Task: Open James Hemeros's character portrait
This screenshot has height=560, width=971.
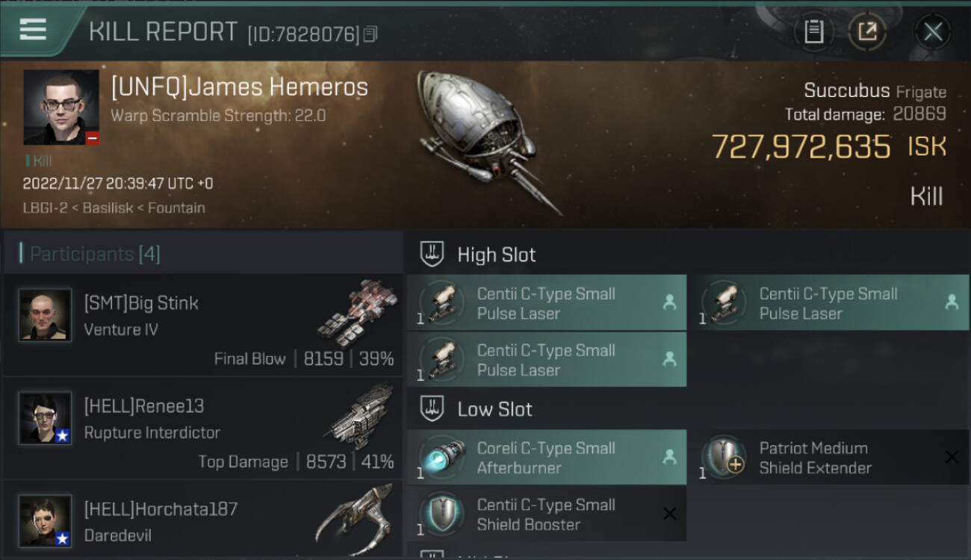Action: pos(61,108)
